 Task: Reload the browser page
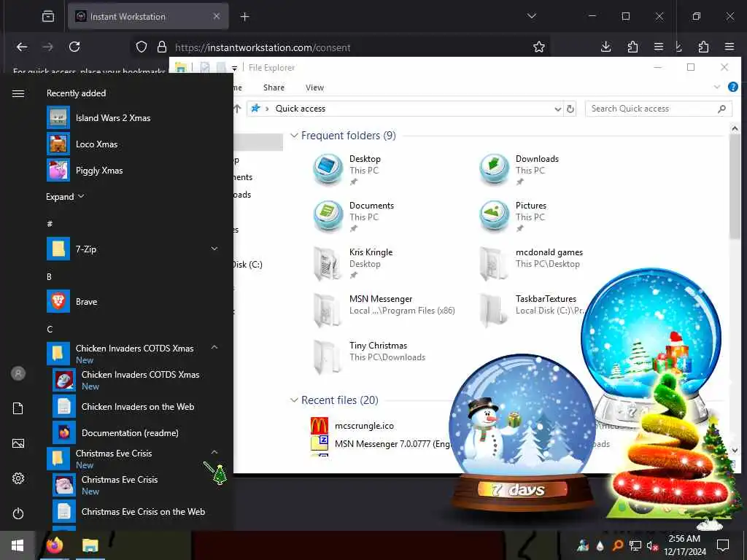pyautogui.click(x=74, y=47)
